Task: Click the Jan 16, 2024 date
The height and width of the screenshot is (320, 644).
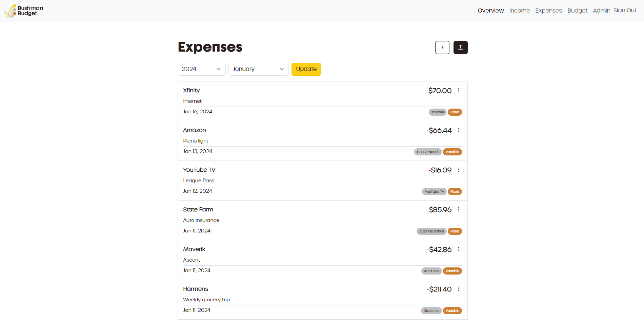Action: 198,112
